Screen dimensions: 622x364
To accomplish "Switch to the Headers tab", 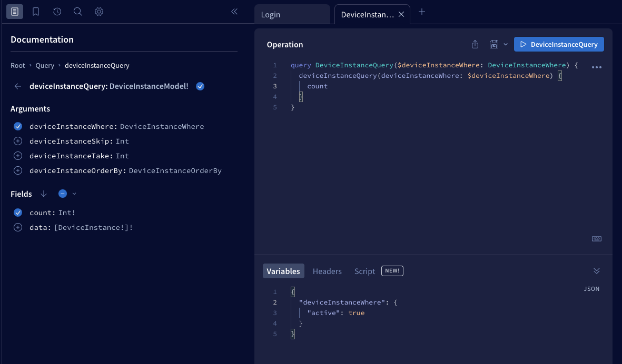I will coord(327,271).
